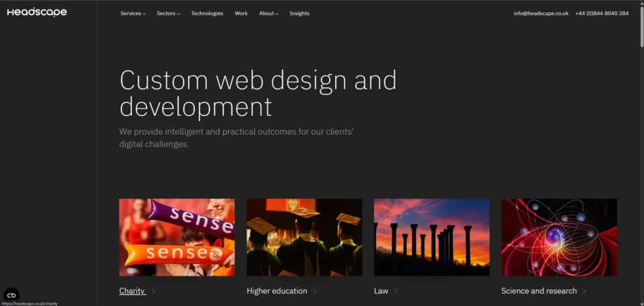Image resolution: width=644 pixels, height=306 pixels.
Task: Click the info@headscape.co.uk email link
Action: (541, 13)
